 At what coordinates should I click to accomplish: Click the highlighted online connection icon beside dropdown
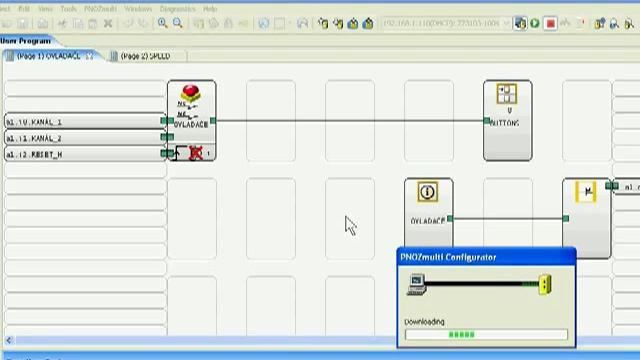click(x=520, y=23)
